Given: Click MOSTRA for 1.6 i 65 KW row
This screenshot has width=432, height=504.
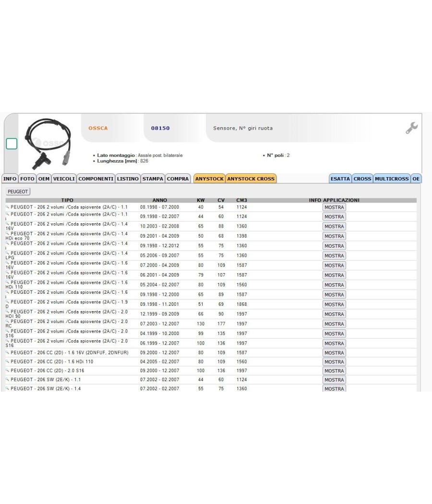Looking at the screenshot, I should click(334, 295).
